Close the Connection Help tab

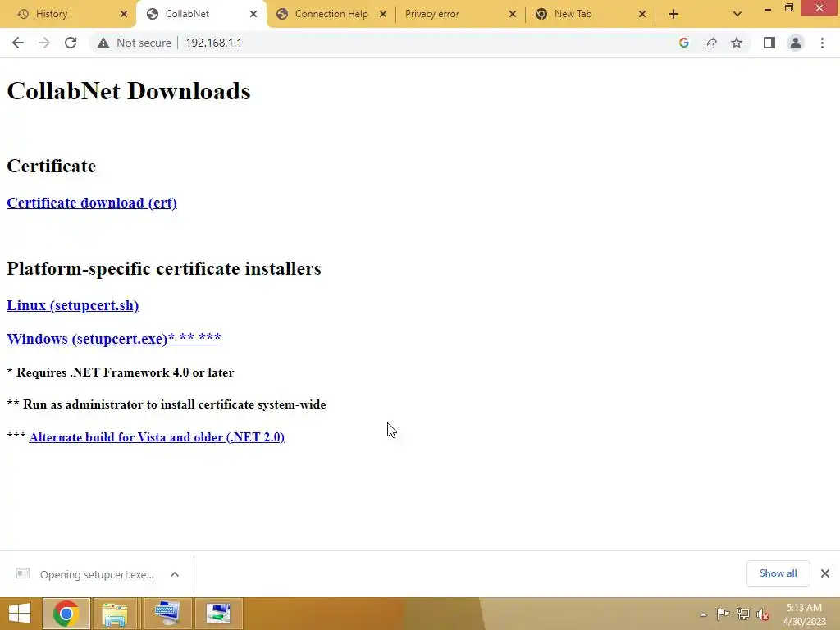tap(383, 14)
